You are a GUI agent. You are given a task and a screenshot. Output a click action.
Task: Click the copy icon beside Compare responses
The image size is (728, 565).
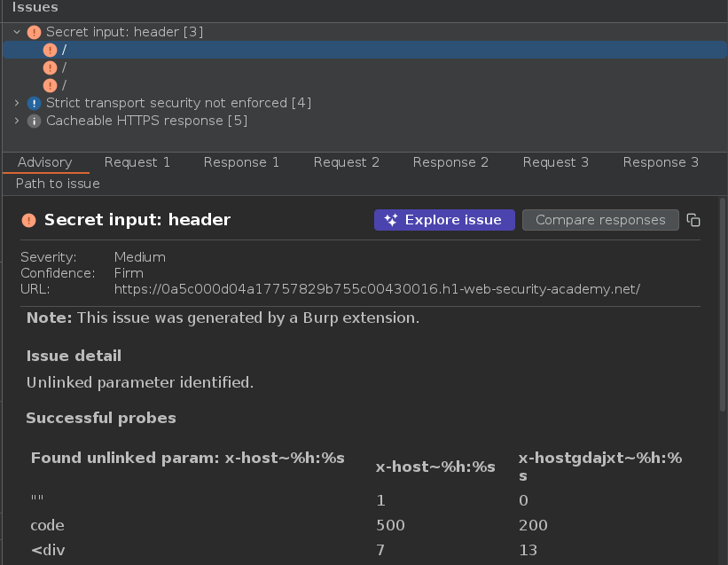coord(693,220)
